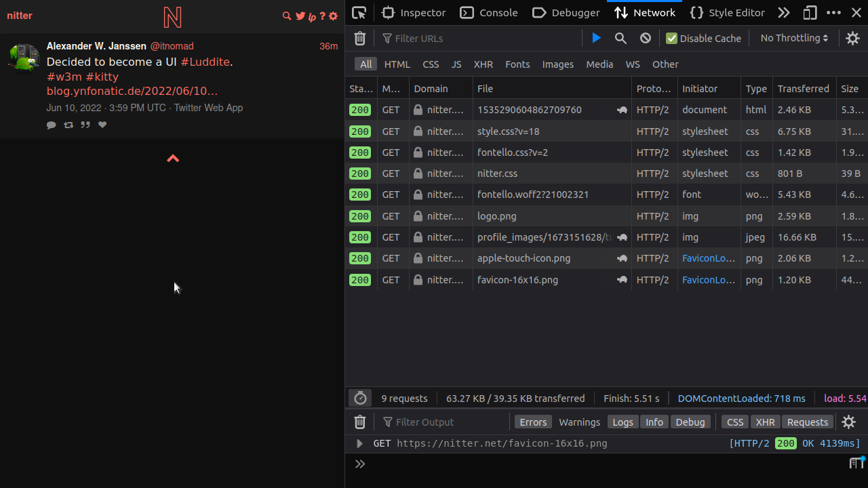Viewport: 868px width, 488px height.
Task: Open devtools three-dots options menu
Action: (834, 12)
